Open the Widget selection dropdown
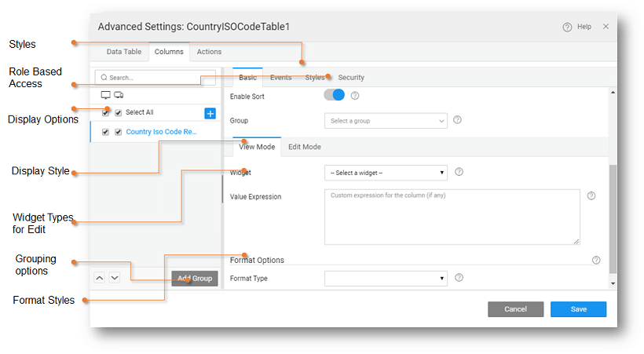 (386, 172)
